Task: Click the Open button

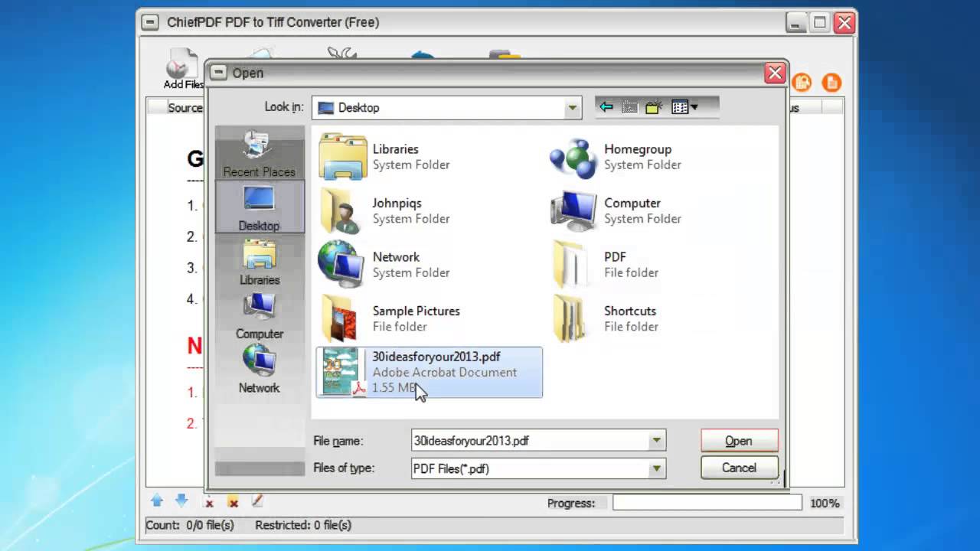Action: pyautogui.click(x=739, y=441)
